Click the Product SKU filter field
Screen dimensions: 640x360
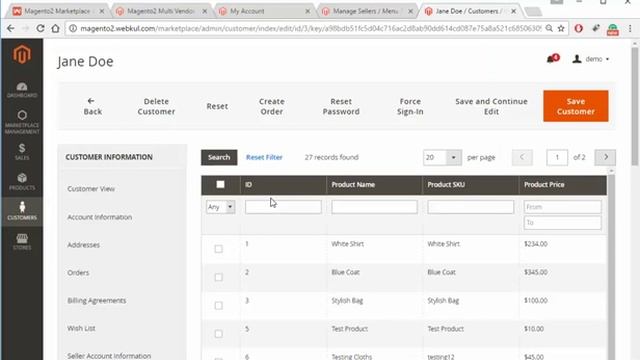tap(471, 207)
